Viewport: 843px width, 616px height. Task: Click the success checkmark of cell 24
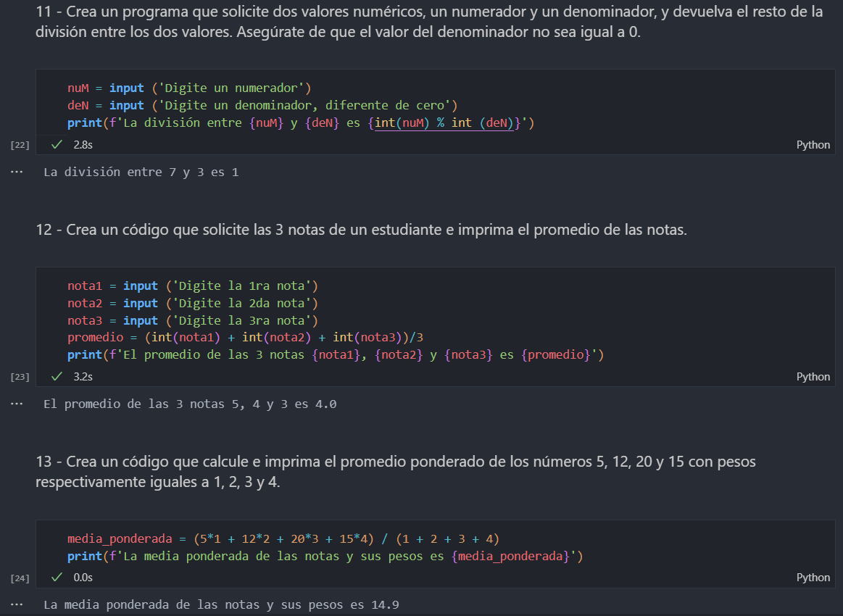pos(57,578)
